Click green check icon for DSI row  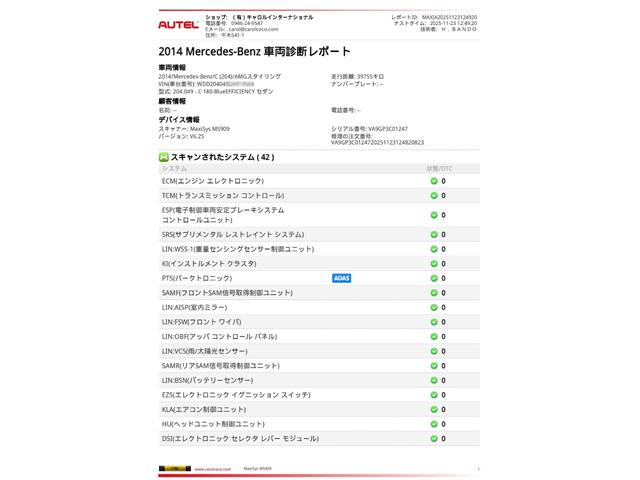coord(434,439)
